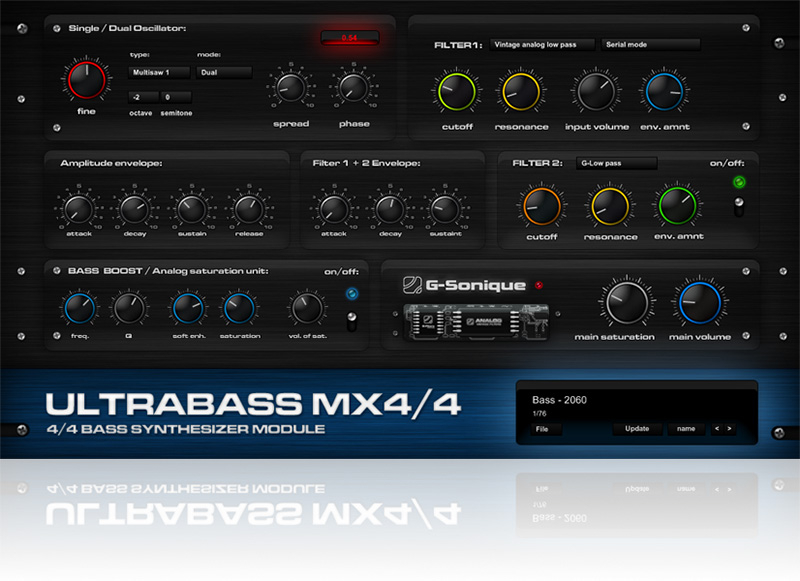Click the Filter 1 env. amnt knob
This screenshot has width=800, height=581.
click(664, 92)
